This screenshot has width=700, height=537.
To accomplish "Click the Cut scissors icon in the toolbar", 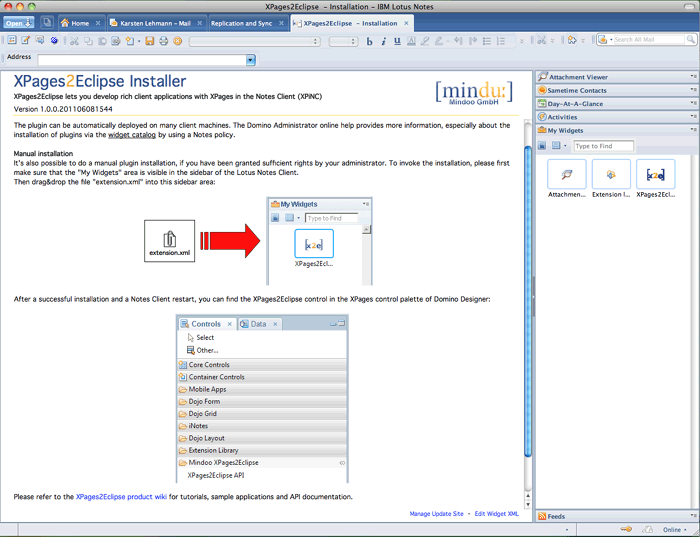I will pyautogui.click(x=74, y=41).
